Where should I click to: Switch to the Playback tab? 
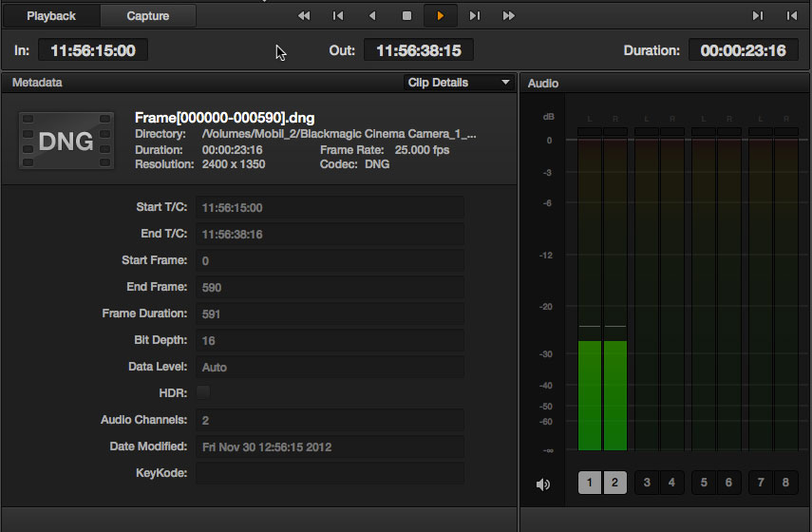[x=51, y=16]
